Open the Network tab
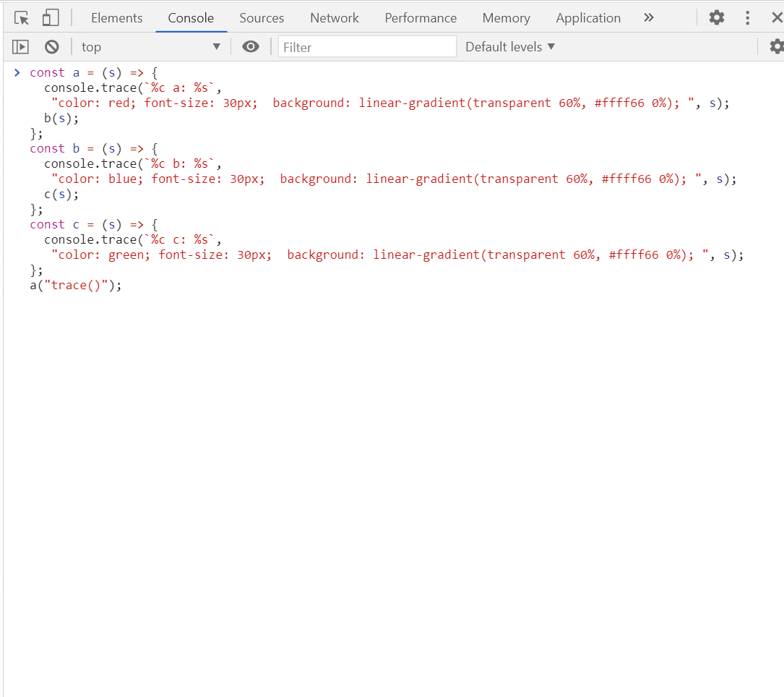Image resolution: width=784 pixels, height=697 pixels. tap(334, 17)
